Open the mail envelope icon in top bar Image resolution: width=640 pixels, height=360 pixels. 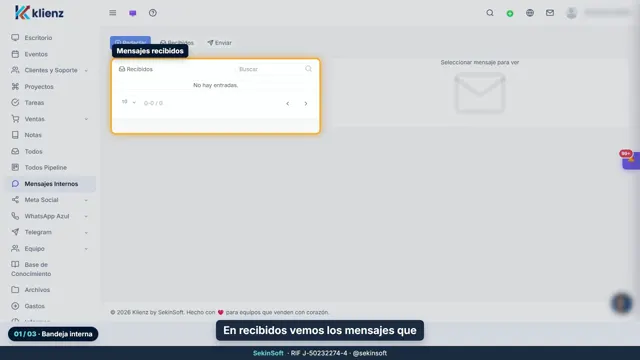tap(550, 13)
